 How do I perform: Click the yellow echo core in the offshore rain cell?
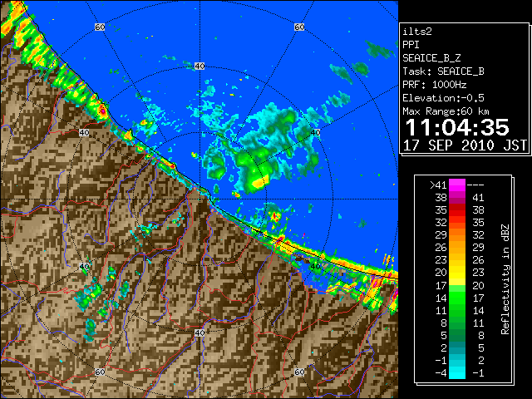pos(260,183)
